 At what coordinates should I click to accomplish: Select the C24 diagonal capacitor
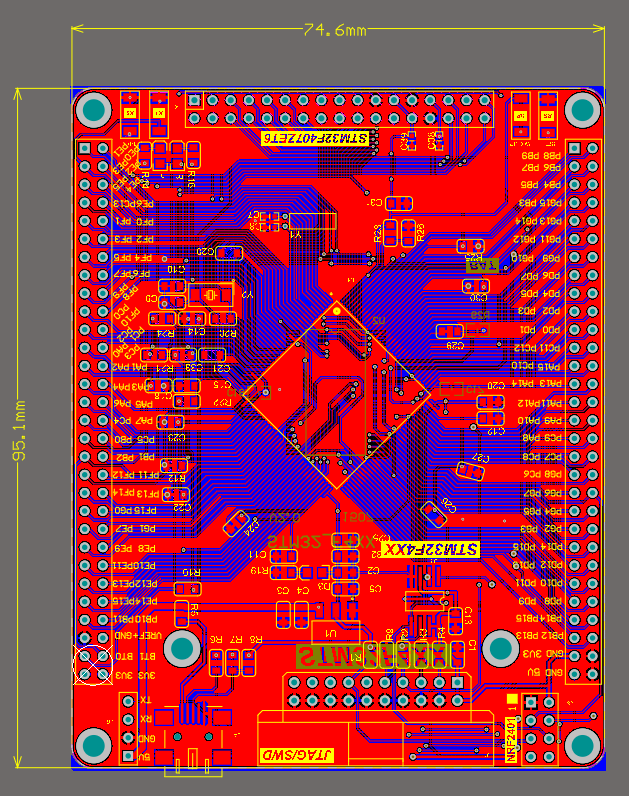[x=236, y=524]
